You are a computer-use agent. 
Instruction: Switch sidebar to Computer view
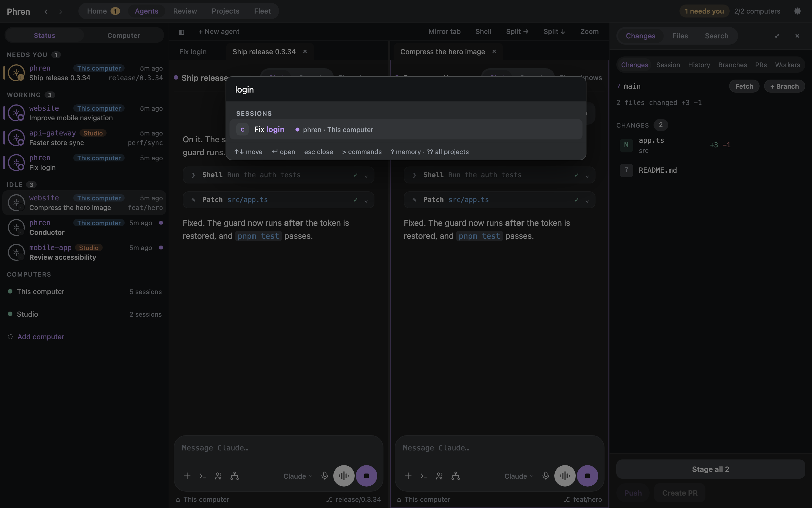(x=123, y=35)
